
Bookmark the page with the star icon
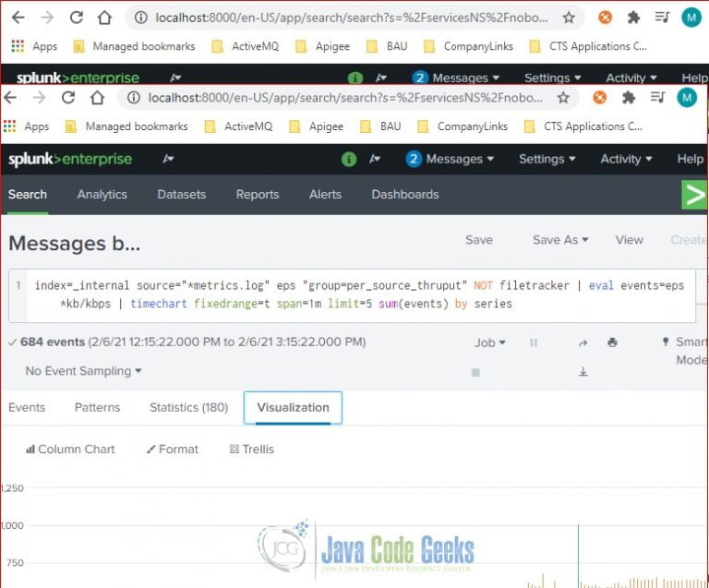(x=563, y=98)
